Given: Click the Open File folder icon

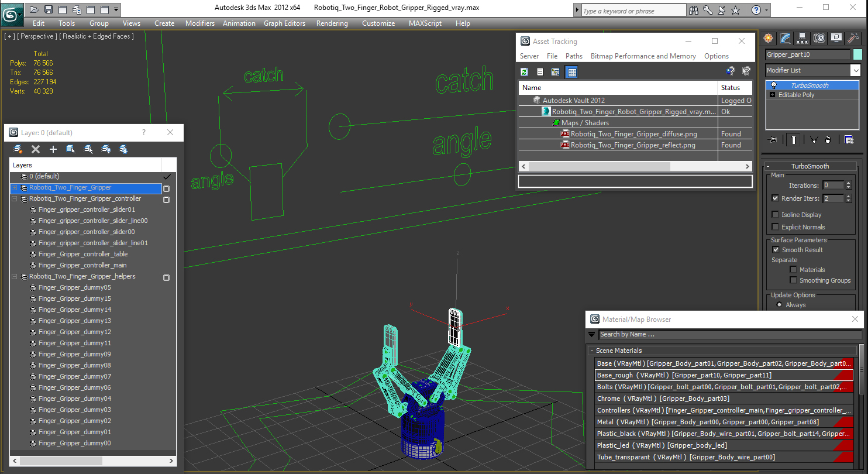Looking at the screenshot, I should [x=35, y=9].
